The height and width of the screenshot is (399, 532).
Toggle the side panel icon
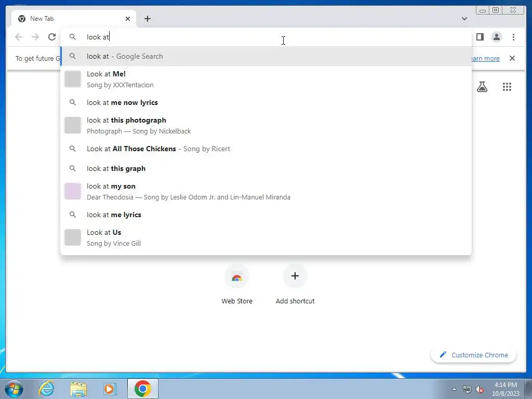(x=480, y=37)
